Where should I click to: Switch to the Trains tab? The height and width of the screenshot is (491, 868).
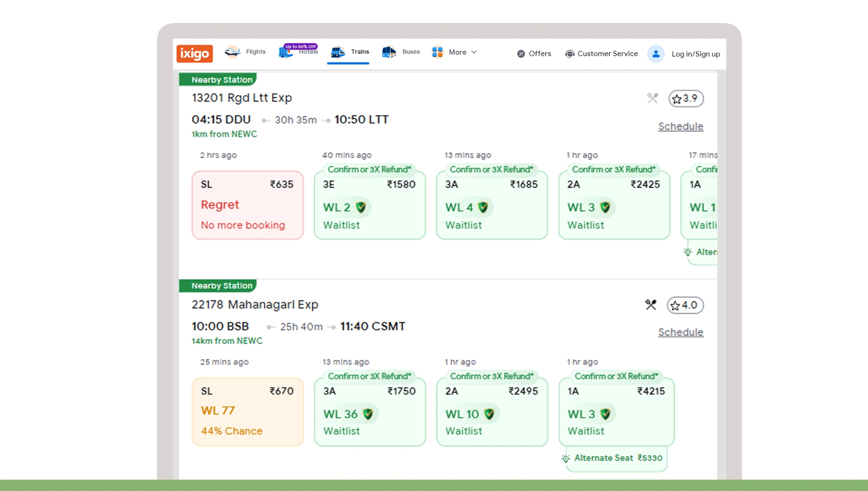(349, 51)
